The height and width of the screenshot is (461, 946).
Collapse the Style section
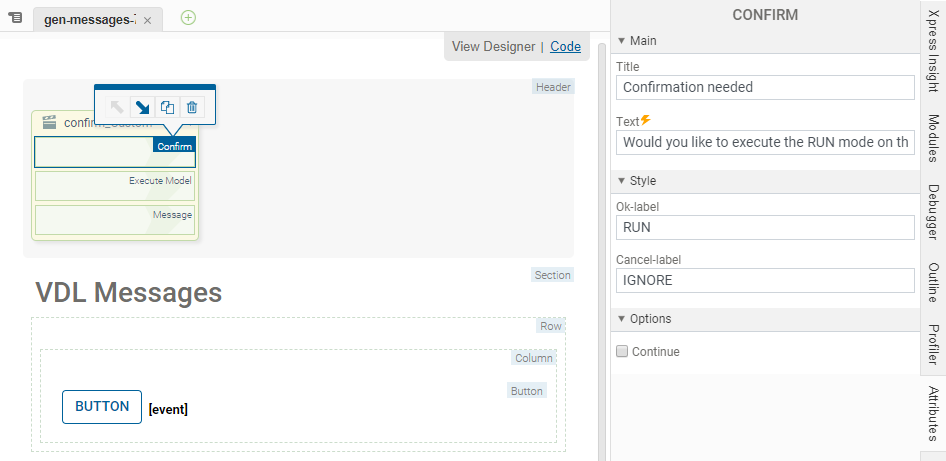(621, 181)
